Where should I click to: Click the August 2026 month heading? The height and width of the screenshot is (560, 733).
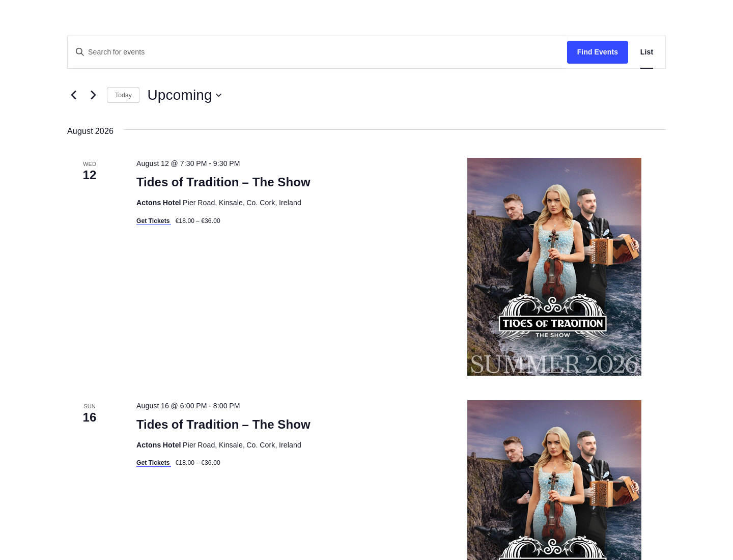[x=90, y=131]
